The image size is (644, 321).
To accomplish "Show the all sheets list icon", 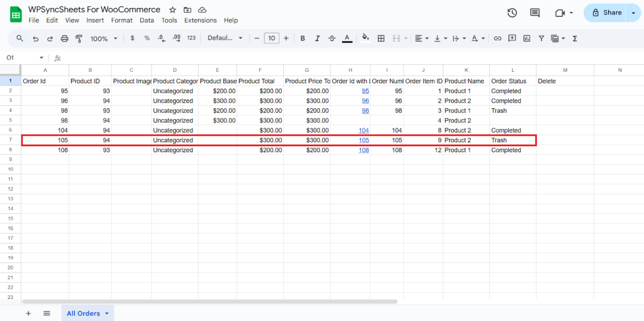I will [x=47, y=313].
